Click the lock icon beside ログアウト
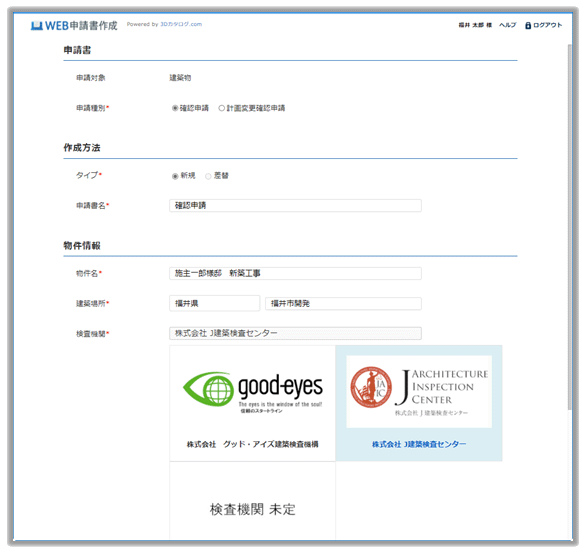The width and height of the screenshot is (586, 553). [x=528, y=25]
